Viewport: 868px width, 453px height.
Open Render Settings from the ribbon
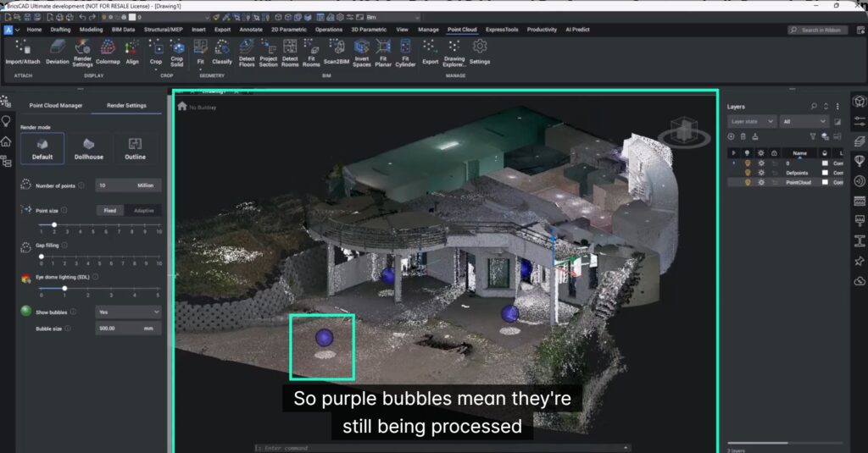pyautogui.click(x=82, y=53)
